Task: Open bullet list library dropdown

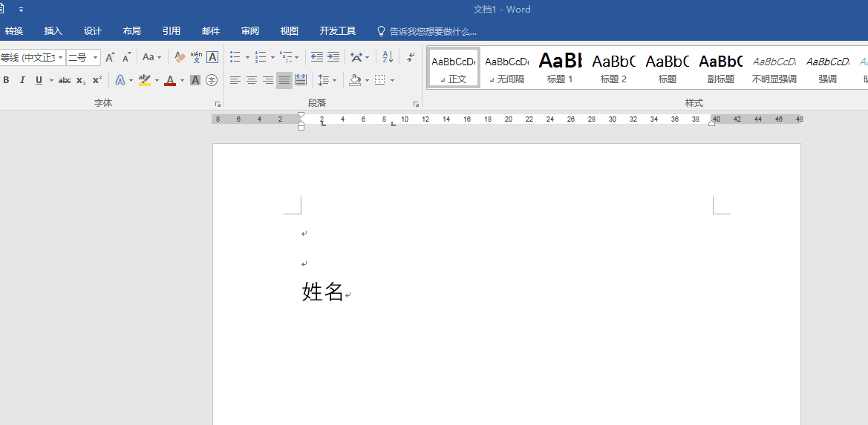Action: point(247,57)
